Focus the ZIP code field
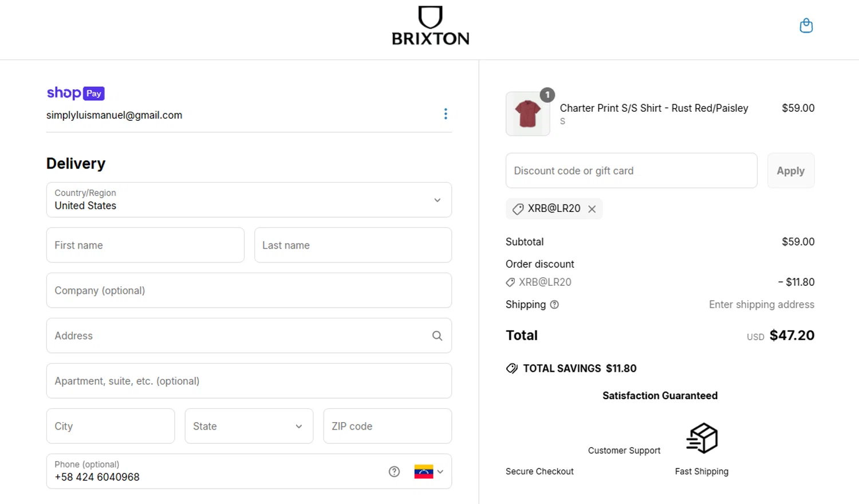This screenshot has width=859, height=504. [388, 426]
